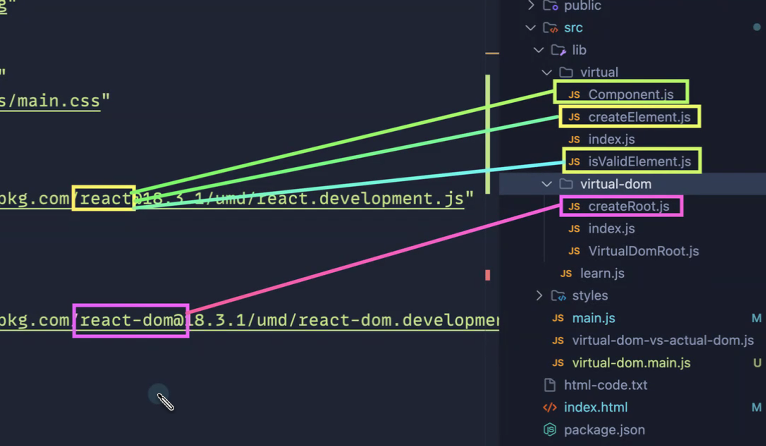Collapse the lib folder chevron
Screen dimensions: 766x446
[x=538, y=50]
